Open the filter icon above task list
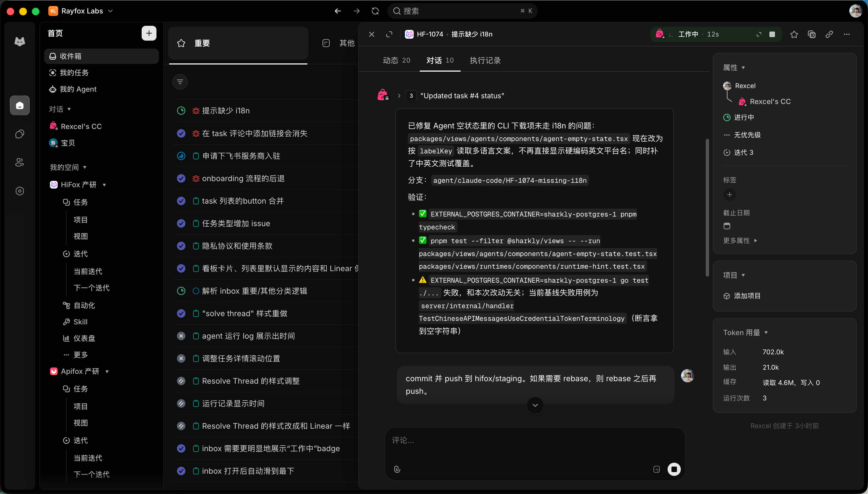The height and width of the screenshot is (494, 868). 180,82
